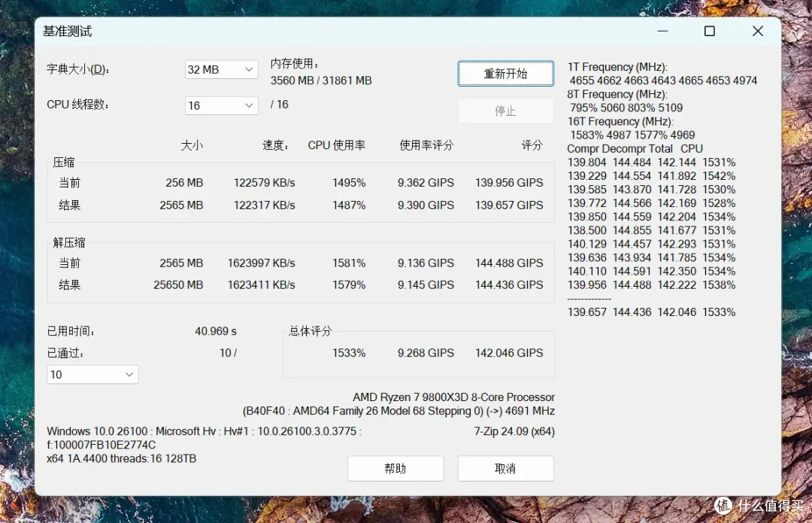Click the AMD Ryzen 7 9800X3D processor text
The image size is (812, 523).
[453, 397]
